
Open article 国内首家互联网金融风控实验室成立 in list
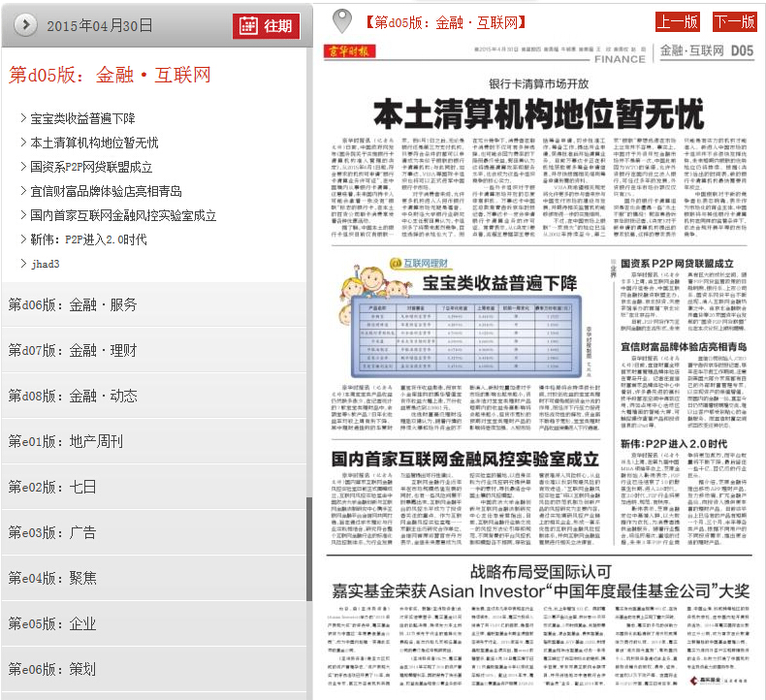[x=123, y=215]
